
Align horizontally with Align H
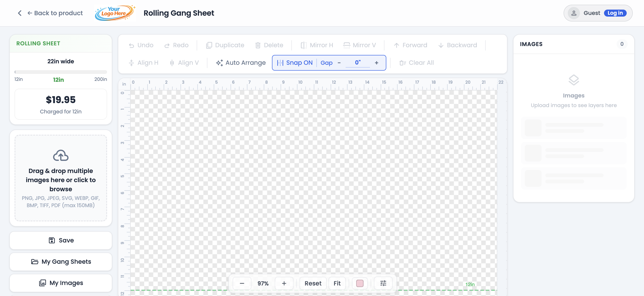(x=144, y=63)
